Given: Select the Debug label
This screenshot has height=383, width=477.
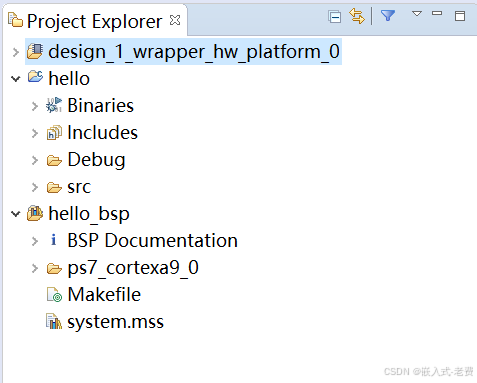Looking at the screenshot, I should coord(96,160).
